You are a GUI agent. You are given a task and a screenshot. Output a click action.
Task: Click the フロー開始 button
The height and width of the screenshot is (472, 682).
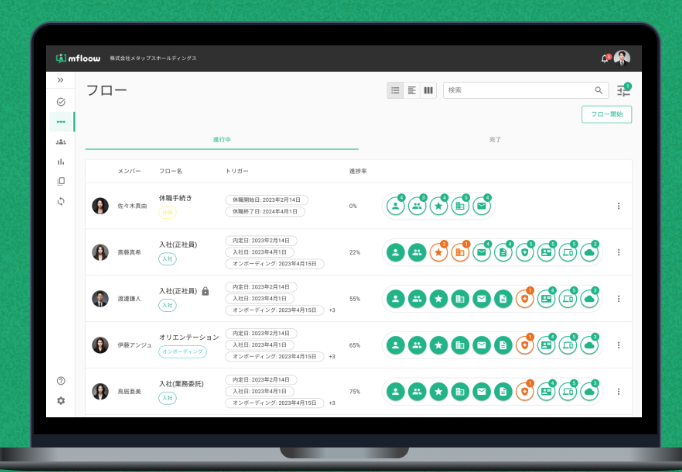tap(606, 115)
